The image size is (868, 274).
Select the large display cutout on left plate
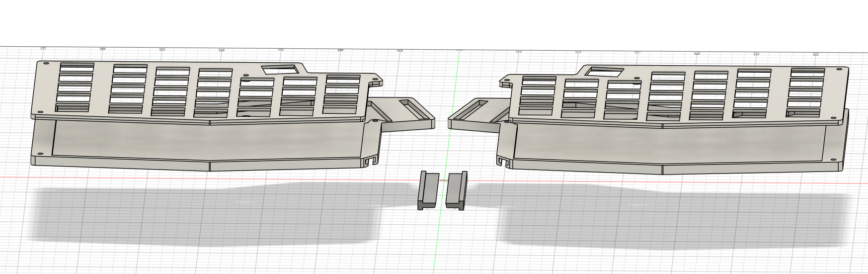point(280,70)
